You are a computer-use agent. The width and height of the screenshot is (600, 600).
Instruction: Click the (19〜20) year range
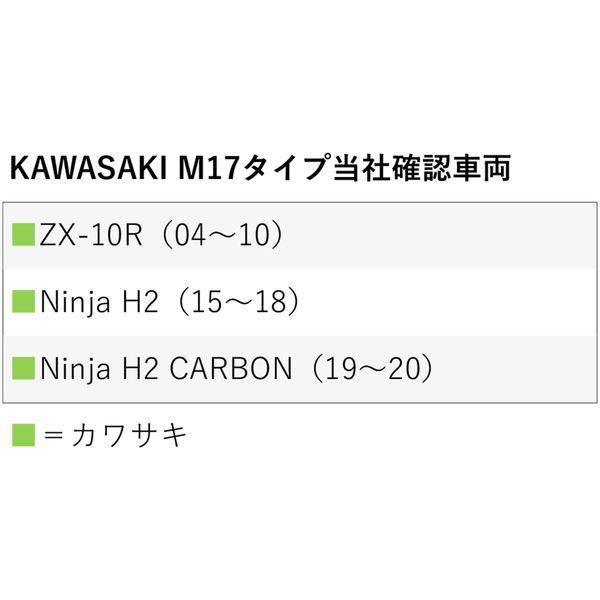(371, 369)
